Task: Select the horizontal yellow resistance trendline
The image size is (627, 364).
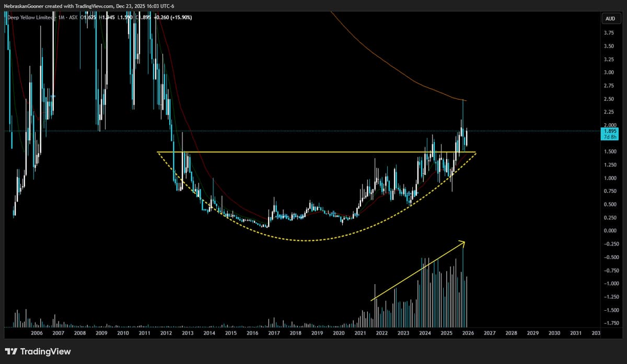Action: [313, 152]
